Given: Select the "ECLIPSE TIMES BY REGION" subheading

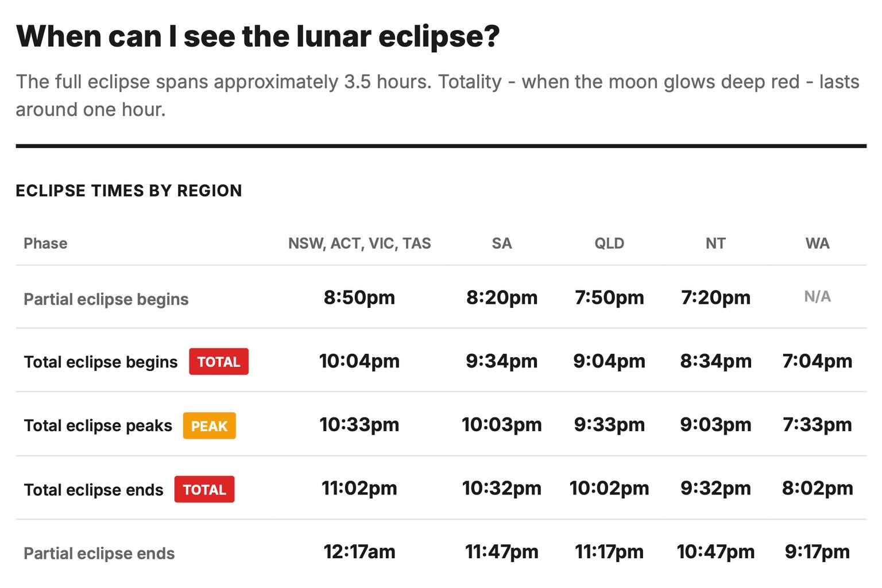Looking at the screenshot, I should pos(129,191).
